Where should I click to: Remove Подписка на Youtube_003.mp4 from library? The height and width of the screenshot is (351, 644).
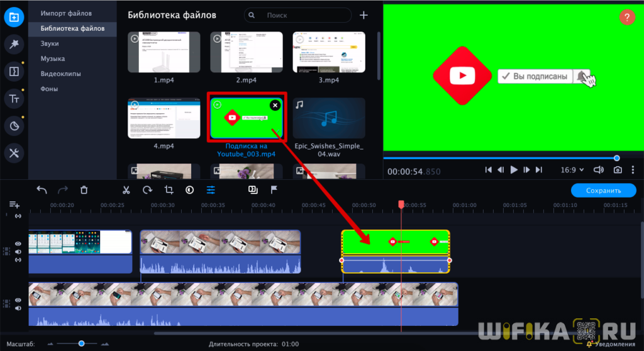tap(275, 105)
